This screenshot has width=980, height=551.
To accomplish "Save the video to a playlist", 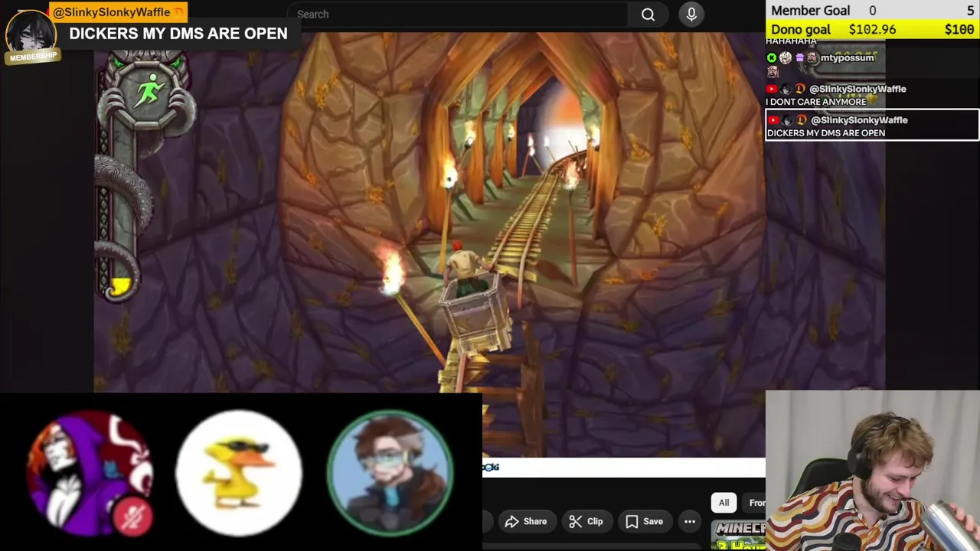I will 644,521.
